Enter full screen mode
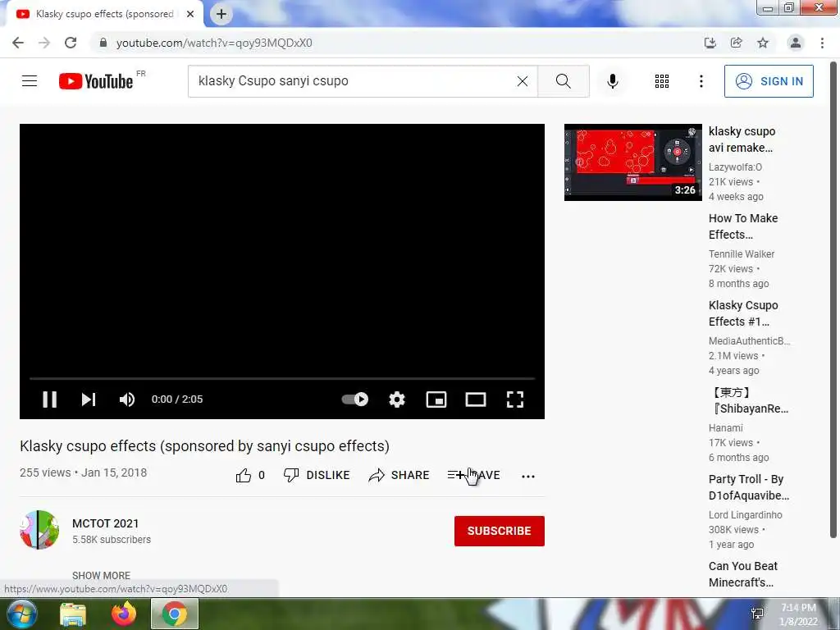The width and height of the screenshot is (840, 630). [x=515, y=399]
